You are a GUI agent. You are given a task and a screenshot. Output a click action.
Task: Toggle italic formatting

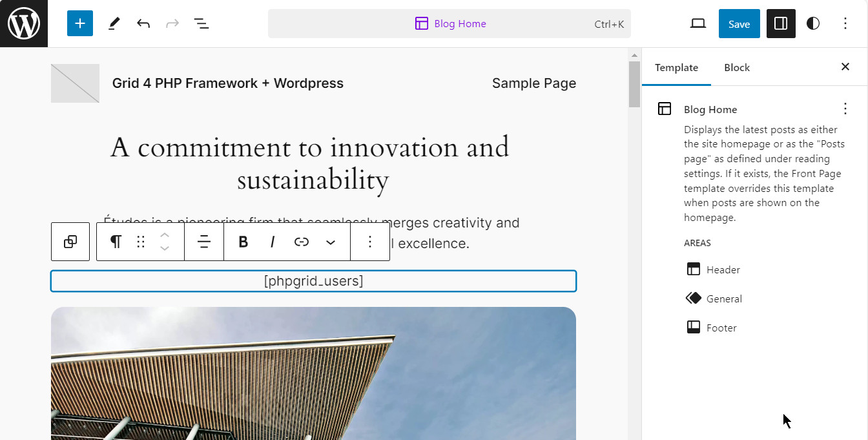(273, 242)
